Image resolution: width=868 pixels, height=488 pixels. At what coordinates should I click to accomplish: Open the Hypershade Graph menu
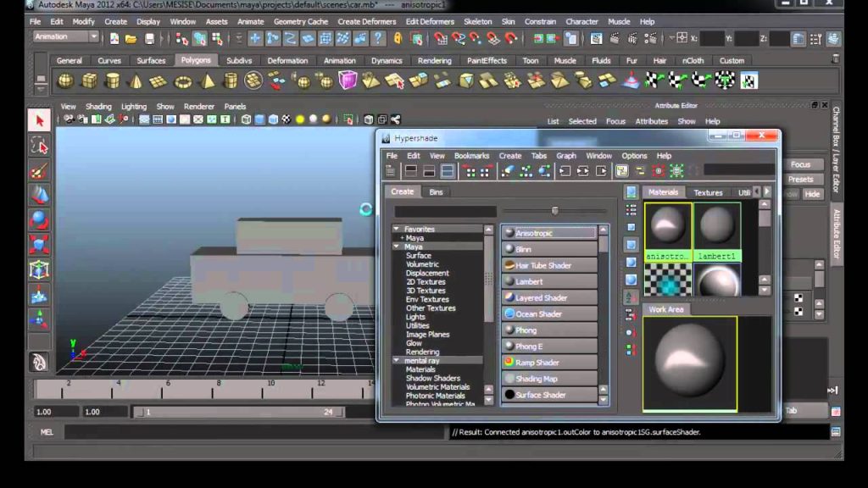565,156
